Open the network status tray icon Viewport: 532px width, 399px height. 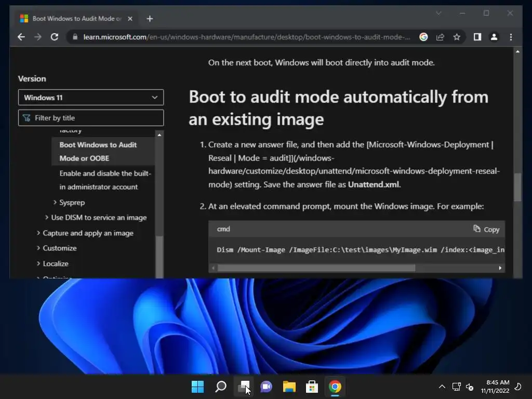(456, 387)
